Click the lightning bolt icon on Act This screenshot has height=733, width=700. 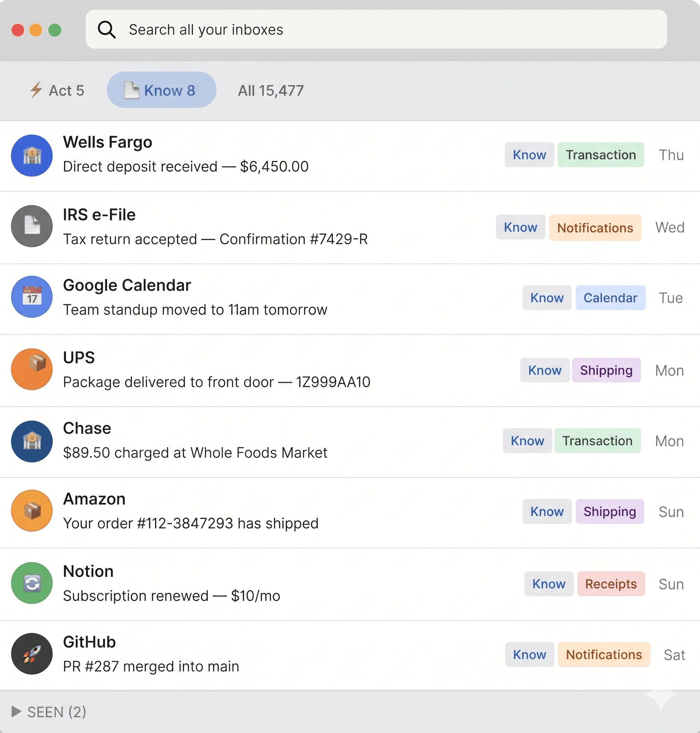tap(36, 90)
